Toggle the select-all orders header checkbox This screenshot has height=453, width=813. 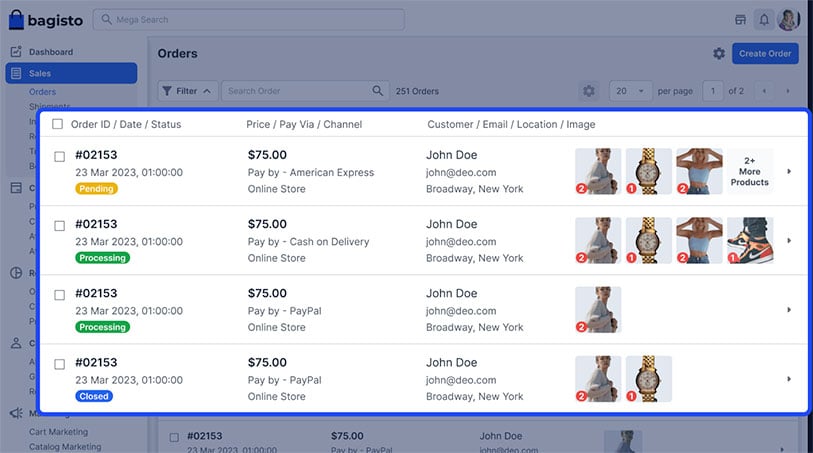(57, 124)
